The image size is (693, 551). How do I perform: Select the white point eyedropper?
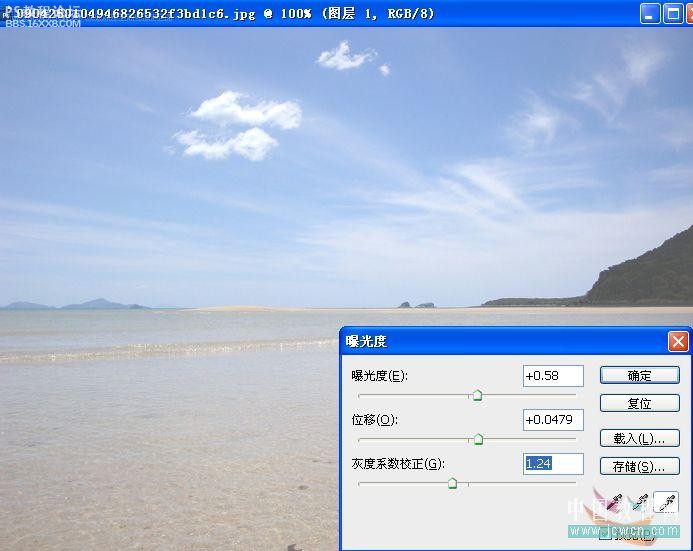point(666,502)
